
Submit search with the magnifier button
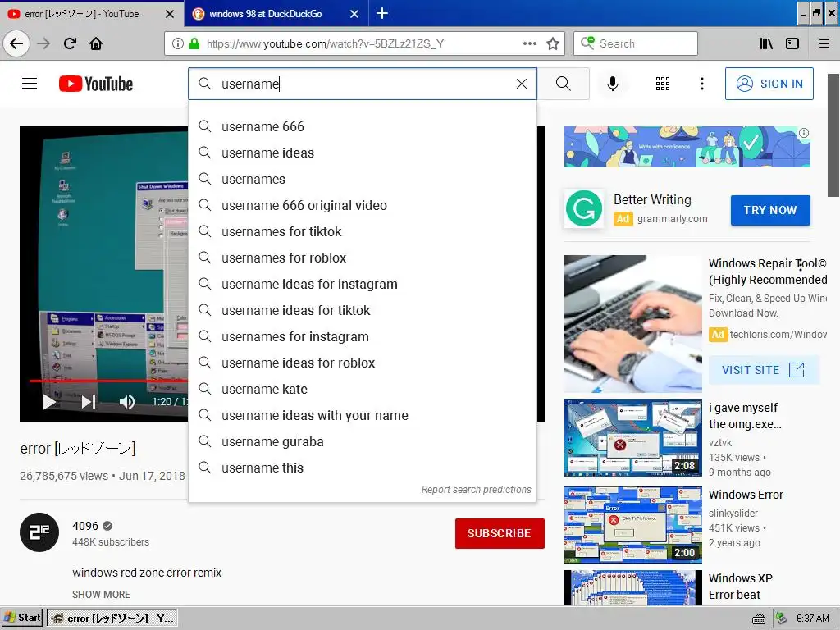[563, 84]
